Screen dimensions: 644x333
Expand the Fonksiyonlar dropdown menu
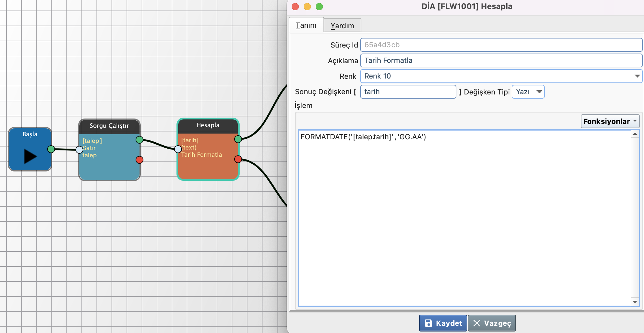(610, 121)
